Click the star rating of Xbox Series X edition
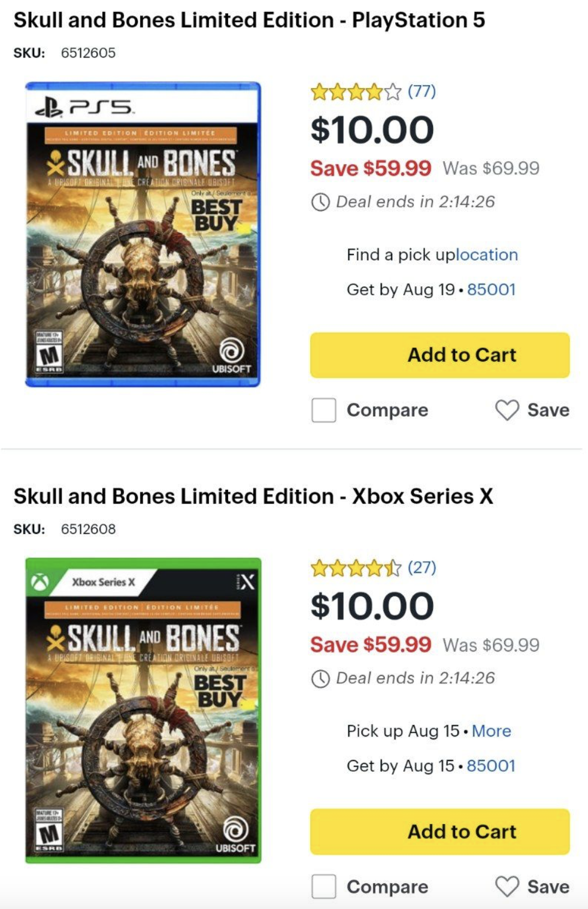This screenshot has height=909, width=588. (356, 568)
